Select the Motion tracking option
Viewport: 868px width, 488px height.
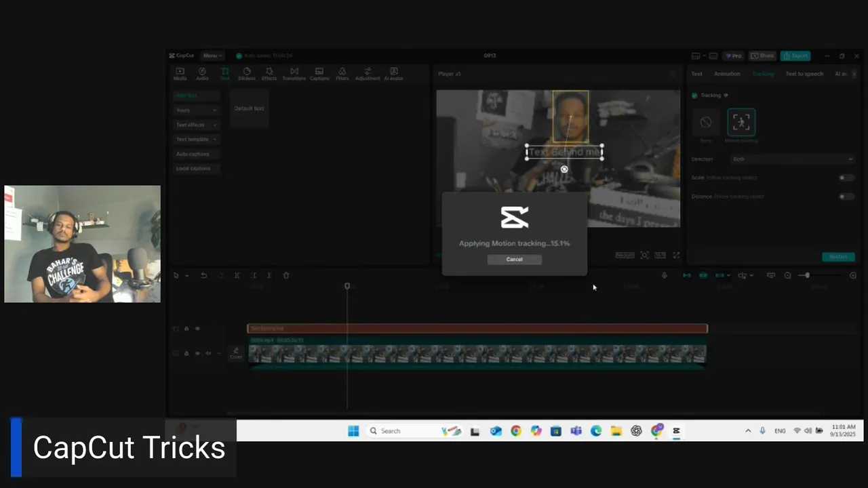(x=741, y=123)
